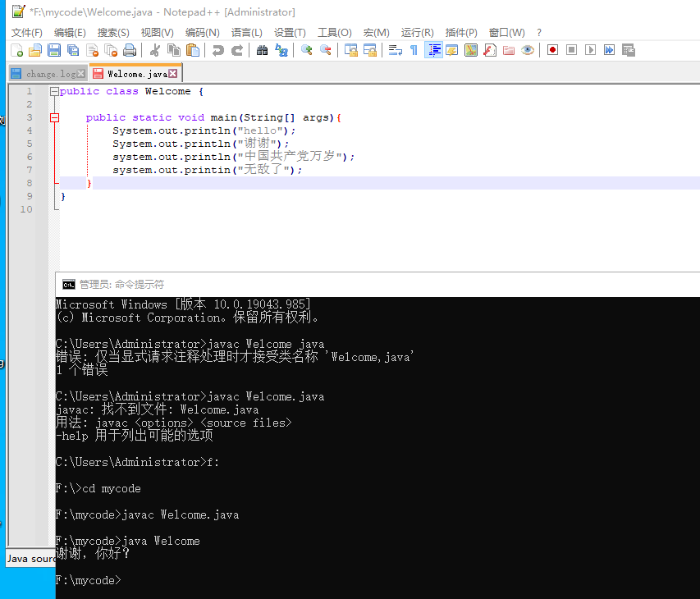This screenshot has height=599, width=700.
Task: Click the 管理员: 命令提示符 title bar
Action: (x=377, y=285)
